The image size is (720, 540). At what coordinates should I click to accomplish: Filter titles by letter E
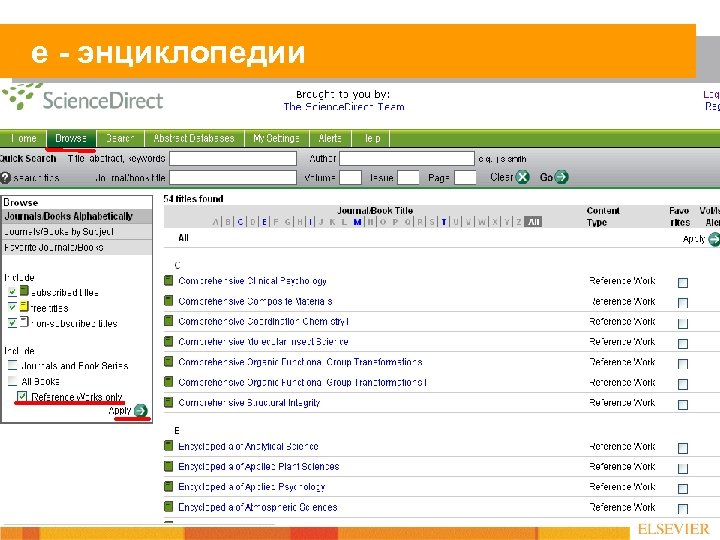(264, 222)
